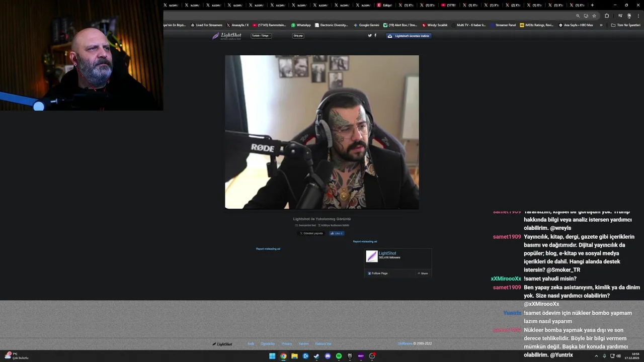Click the Facebook Like button
Screen dimensions: 644x362
pos(337,233)
